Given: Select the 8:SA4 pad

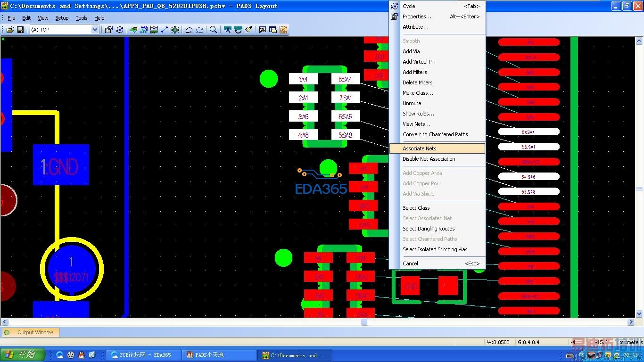Looking at the screenshot, I should (x=346, y=79).
